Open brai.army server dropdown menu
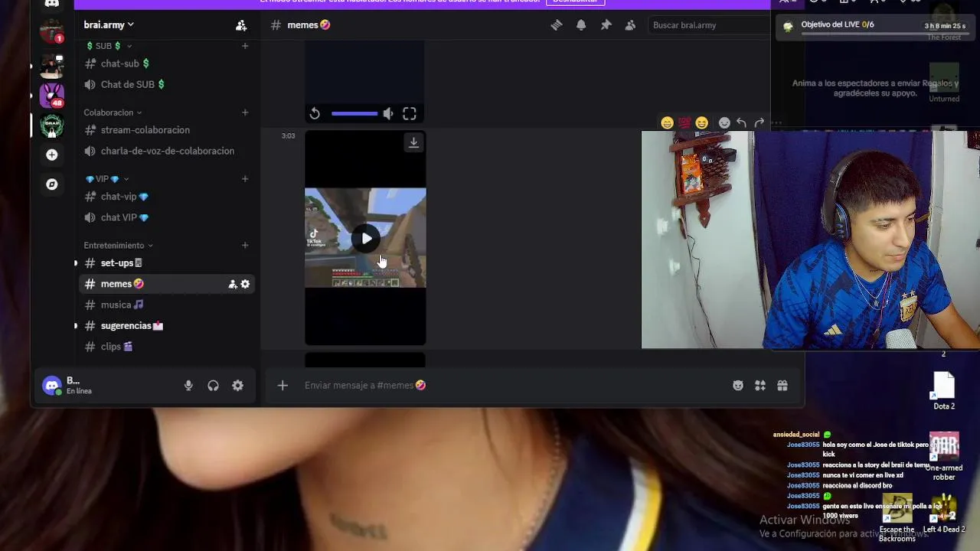The height and width of the screenshot is (551, 980). pyautogui.click(x=109, y=25)
